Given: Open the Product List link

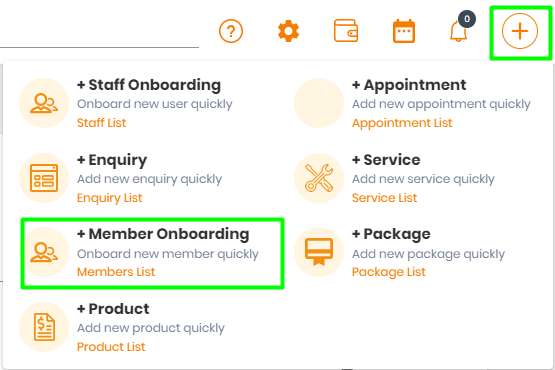Looking at the screenshot, I should pyautogui.click(x=111, y=347).
